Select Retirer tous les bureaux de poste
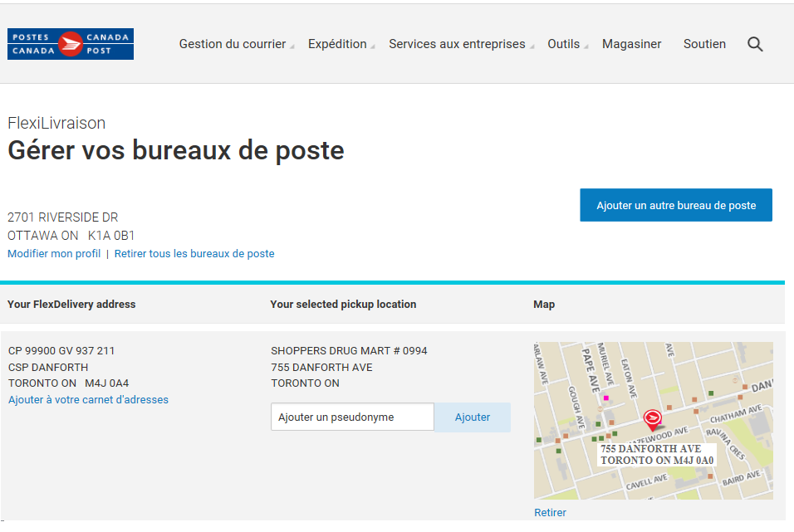This screenshot has width=794, height=532. point(194,254)
